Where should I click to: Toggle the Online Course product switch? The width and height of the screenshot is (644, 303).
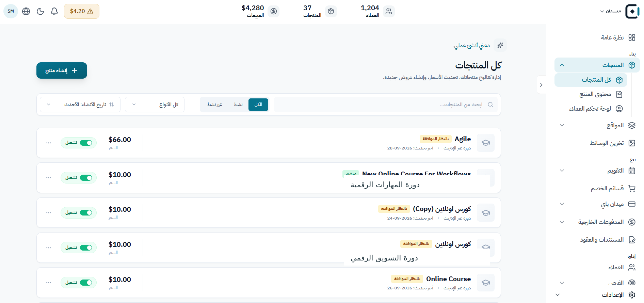pos(86,283)
